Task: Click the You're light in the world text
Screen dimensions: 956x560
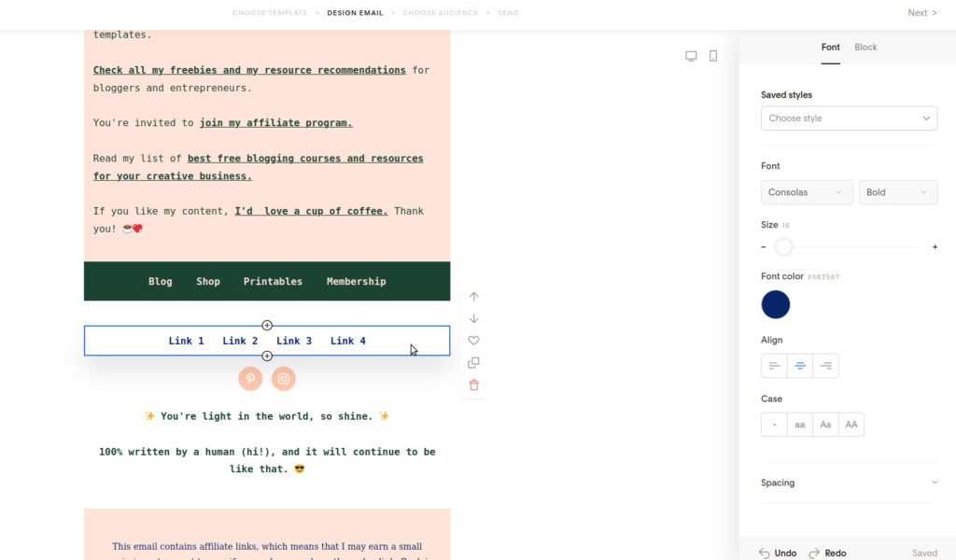Action: coord(267,416)
